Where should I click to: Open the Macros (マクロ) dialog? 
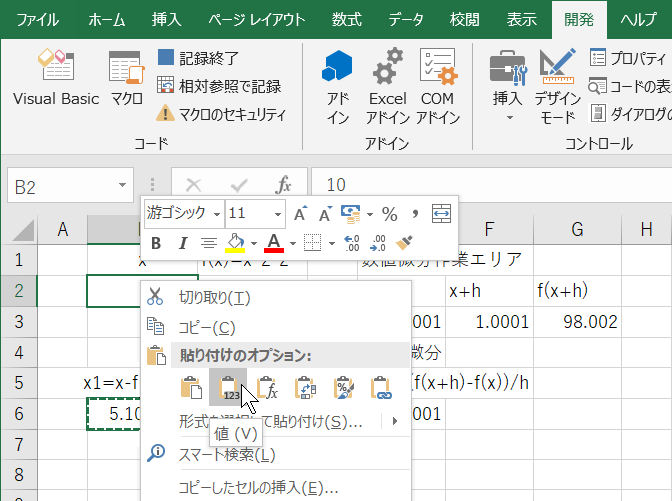pyautogui.click(x=126, y=77)
